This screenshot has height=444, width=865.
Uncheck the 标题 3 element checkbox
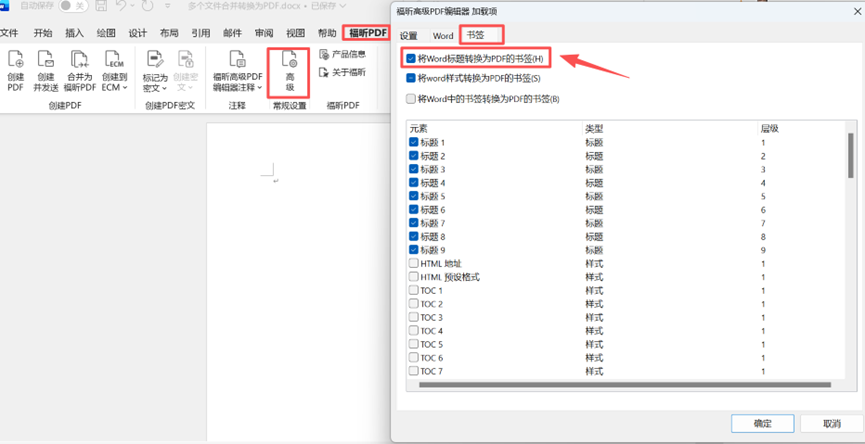click(414, 170)
